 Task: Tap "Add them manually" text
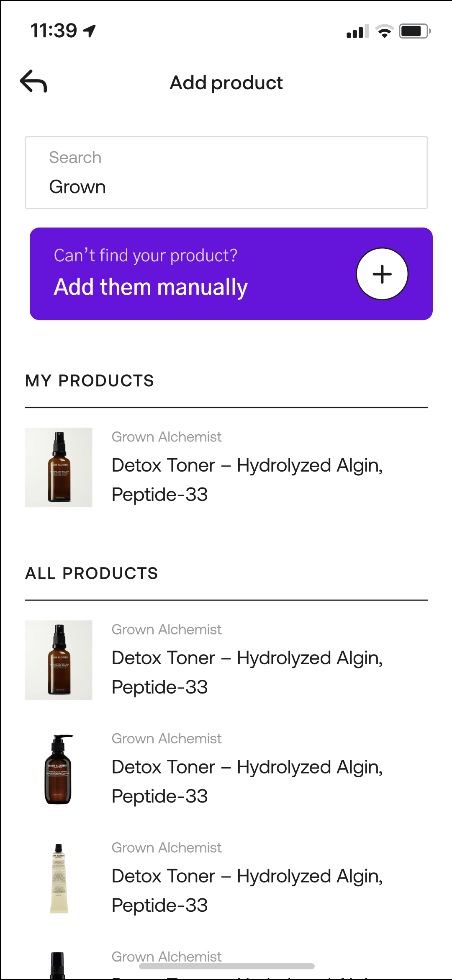151,287
